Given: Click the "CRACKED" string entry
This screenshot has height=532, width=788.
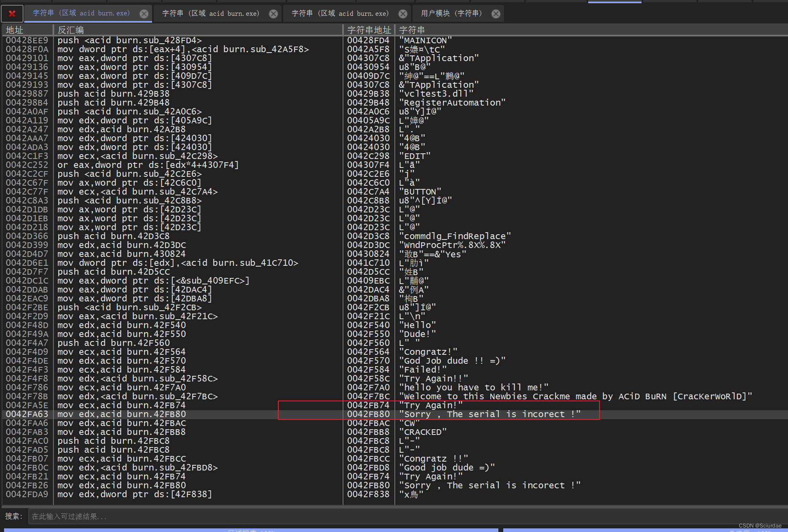Looking at the screenshot, I should 423,432.
